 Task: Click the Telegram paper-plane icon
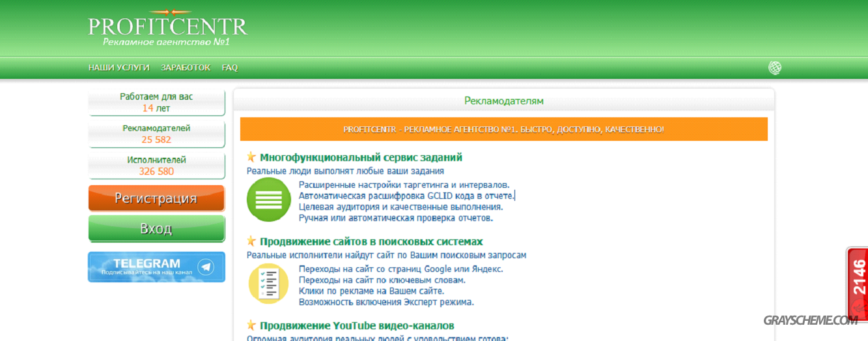pos(206,267)
